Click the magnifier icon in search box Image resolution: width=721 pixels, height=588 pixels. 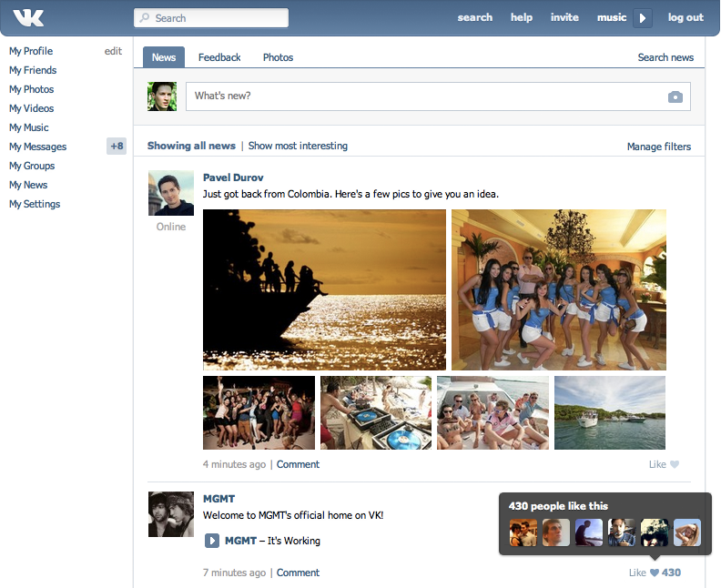pos(145,17)
